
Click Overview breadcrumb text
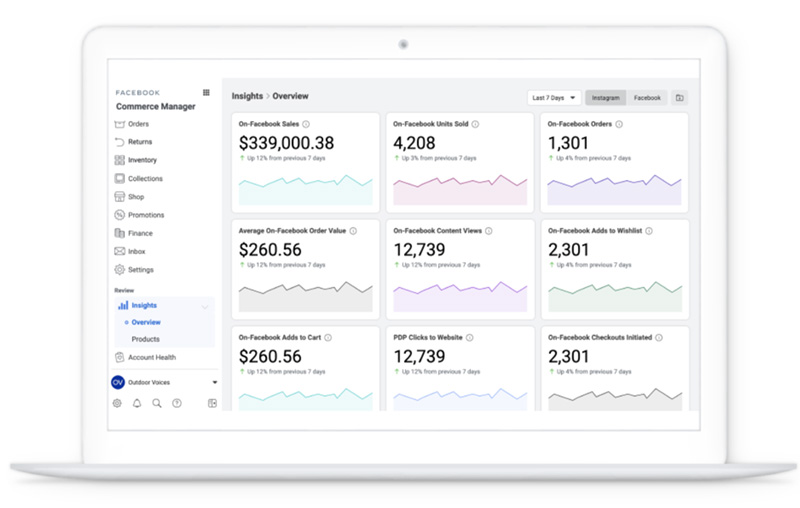pyautogui.click(x=290, y=96)
